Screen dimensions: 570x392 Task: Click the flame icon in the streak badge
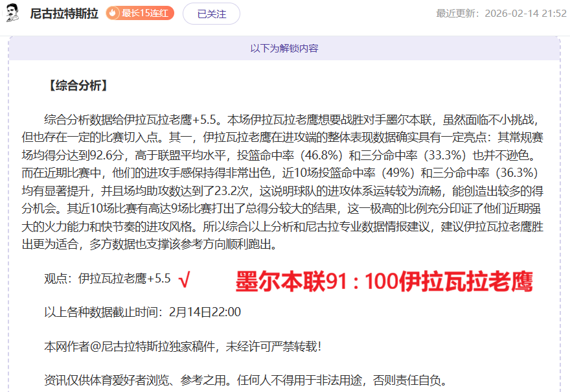(x=113, y=14)
